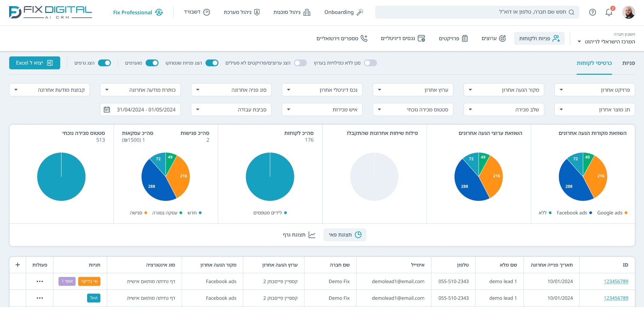Expand the נכס דיגיטלי אחרון dropdown

tap(322, 90)
